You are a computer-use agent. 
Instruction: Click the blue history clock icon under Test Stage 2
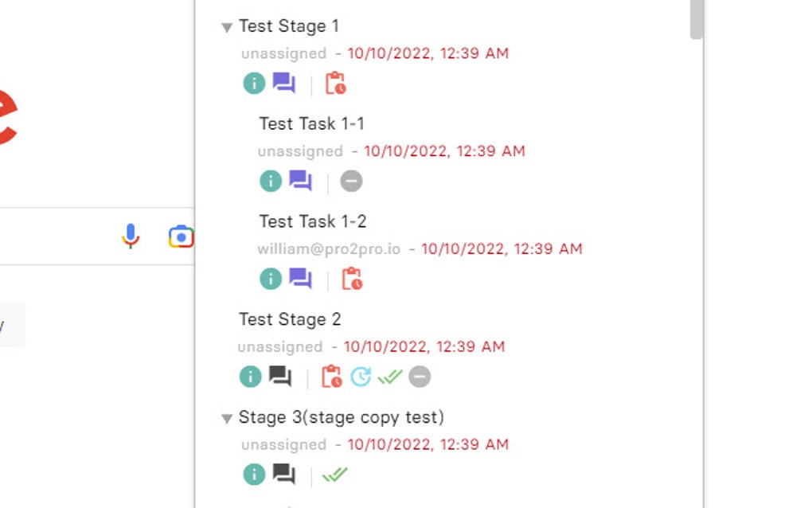(x=362, y=377)
